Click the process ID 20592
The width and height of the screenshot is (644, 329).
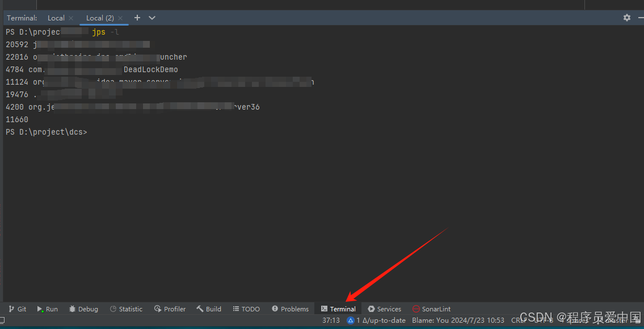(x=17, y=44)
